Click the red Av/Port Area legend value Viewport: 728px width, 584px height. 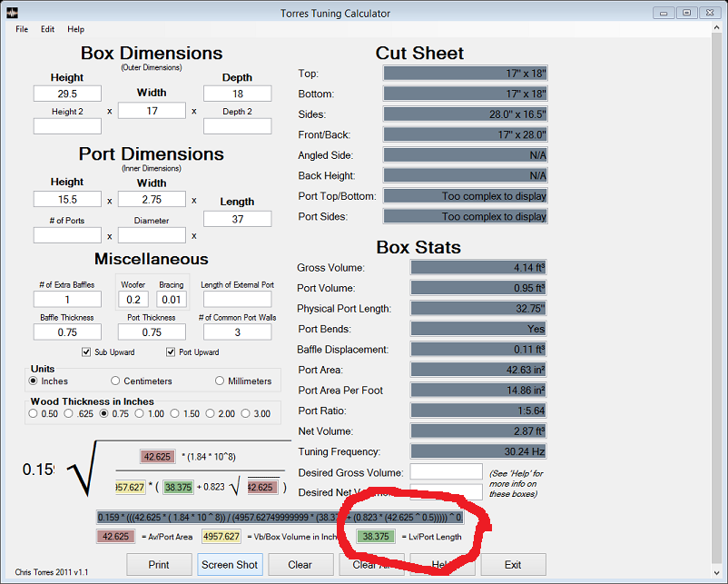(x=115, y=537)
